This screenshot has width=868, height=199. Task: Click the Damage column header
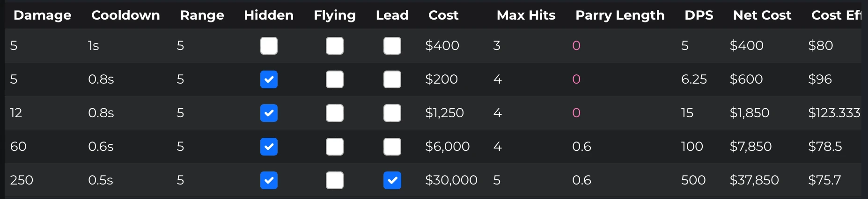43,15
